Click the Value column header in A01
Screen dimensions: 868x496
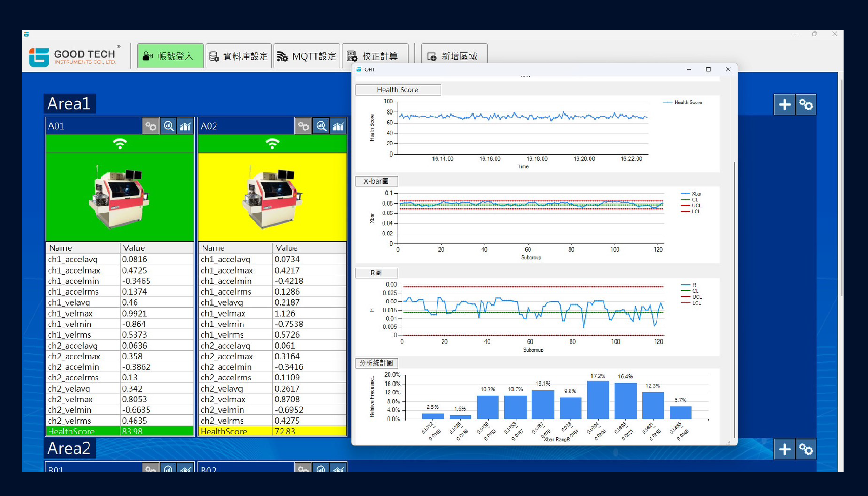pos(156,248)
